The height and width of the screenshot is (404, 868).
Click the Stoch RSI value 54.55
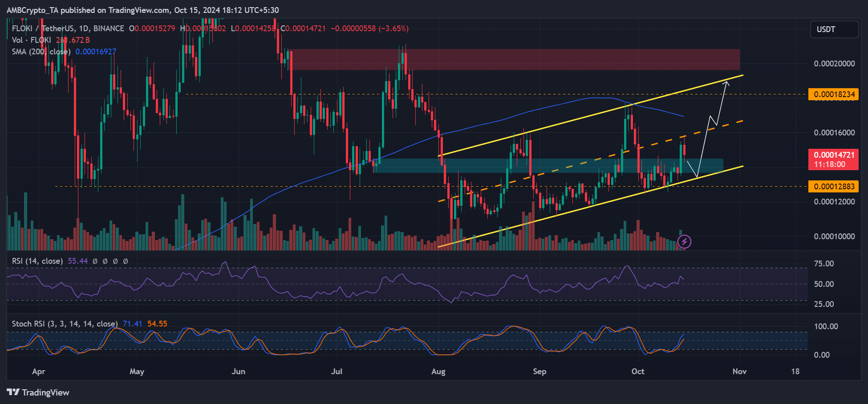tap(157, 324)
